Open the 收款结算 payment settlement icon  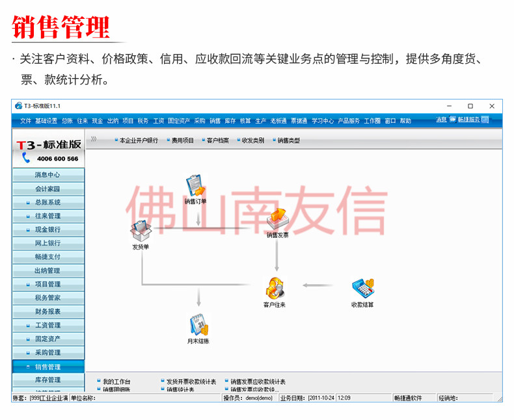coord(362,288)
